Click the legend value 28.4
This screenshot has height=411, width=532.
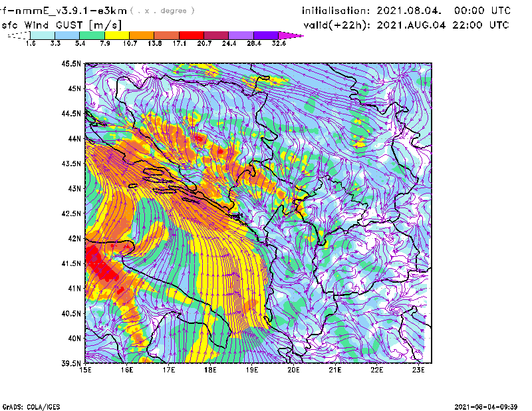tap(254, 43)
